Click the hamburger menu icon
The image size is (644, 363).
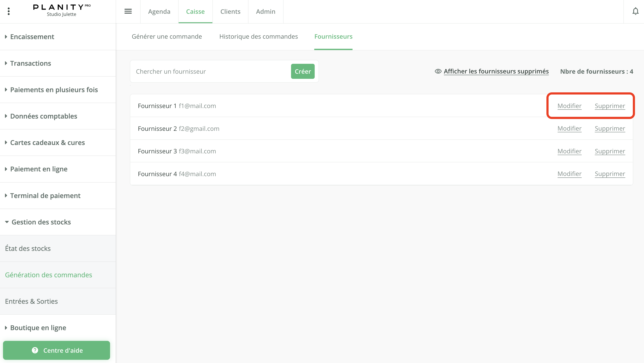(128, 11)
